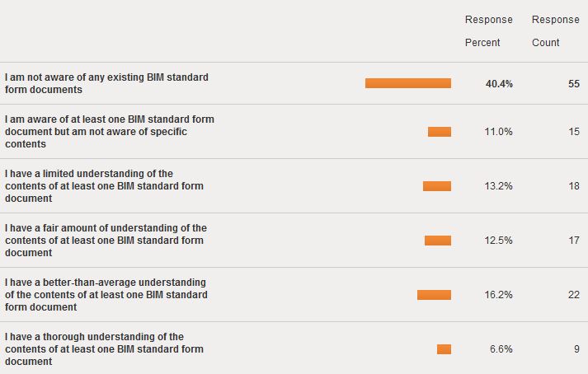Click the 11.0% orange bar

click(440, 132)
